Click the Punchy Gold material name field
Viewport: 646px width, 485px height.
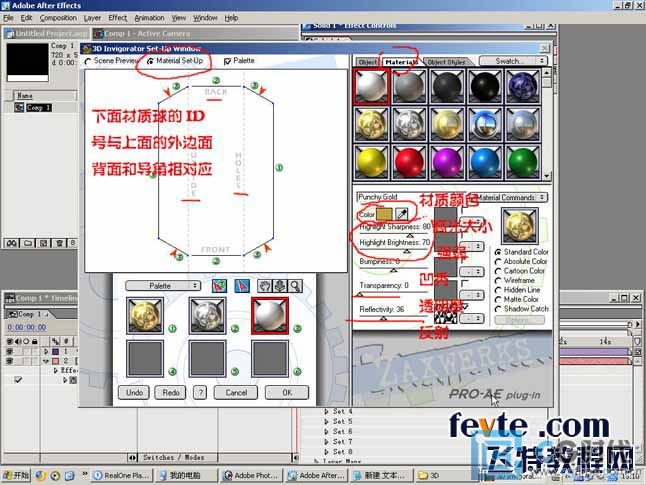coord(387,197)
